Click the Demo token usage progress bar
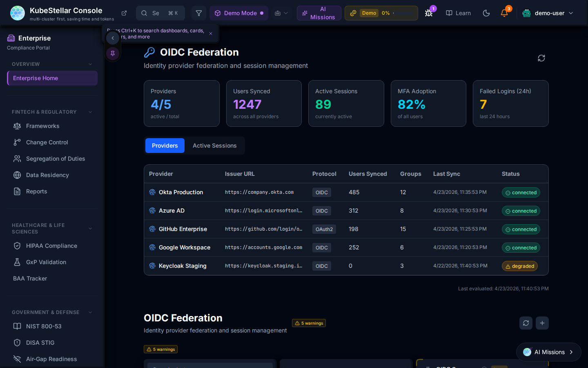 tap(403, 13)
